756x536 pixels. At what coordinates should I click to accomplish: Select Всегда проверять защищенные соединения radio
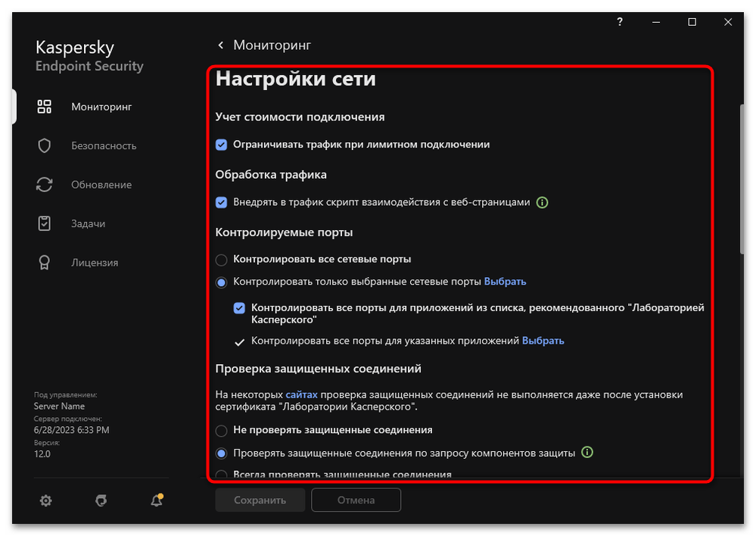pyautogui.click(x=221, y=475)
